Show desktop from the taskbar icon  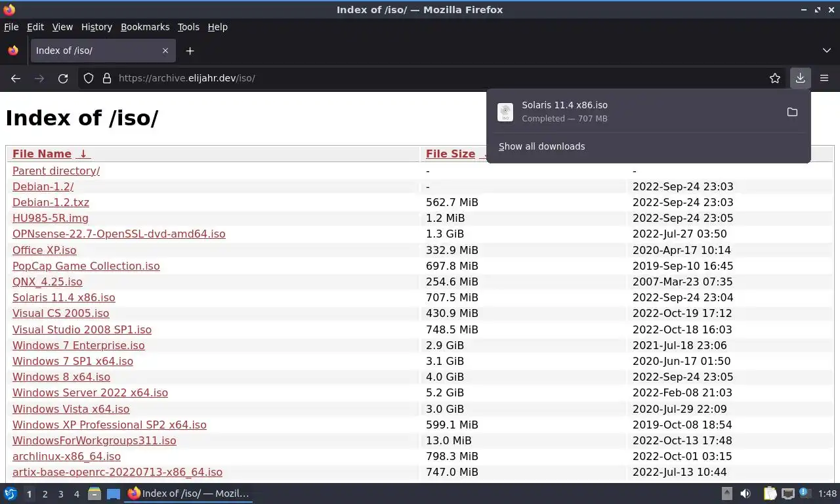(x=114, y=493)
